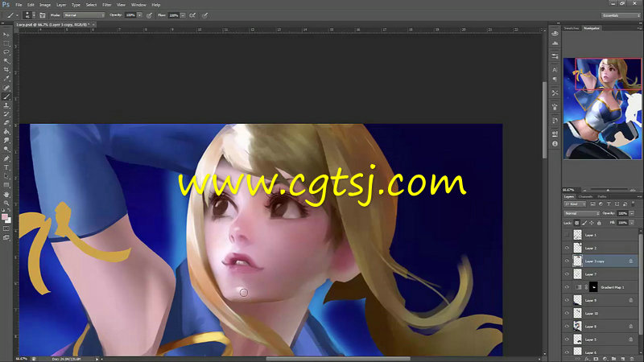Select the Zoom tool
Image resolution: width=644 pixels, height=362 pixels.
pos(6,203)
